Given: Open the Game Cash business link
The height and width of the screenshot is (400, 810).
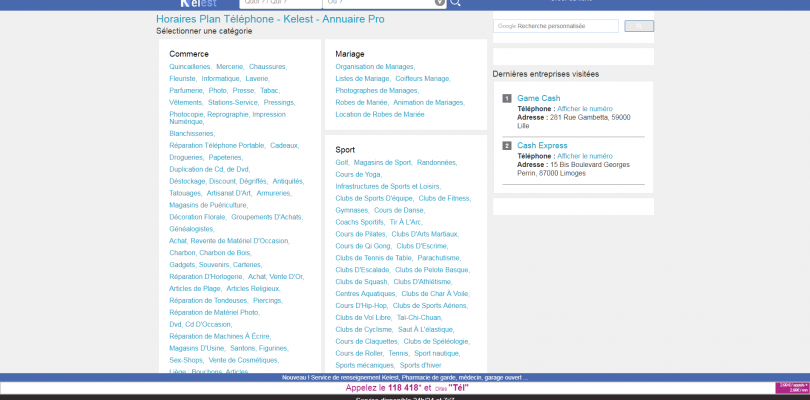Looking at the screenshot, I should tap(538, 98).
